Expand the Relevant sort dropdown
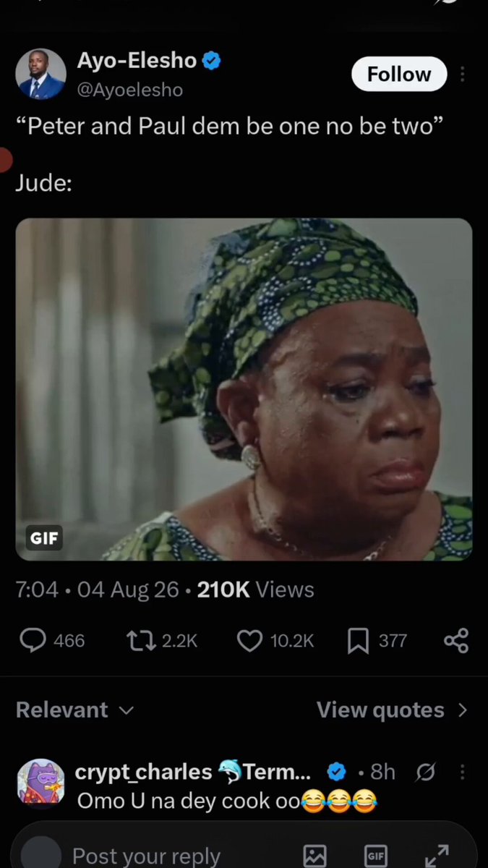Viewport: 488px width, 868px height. pyautogui.click(x=75, y=710)
